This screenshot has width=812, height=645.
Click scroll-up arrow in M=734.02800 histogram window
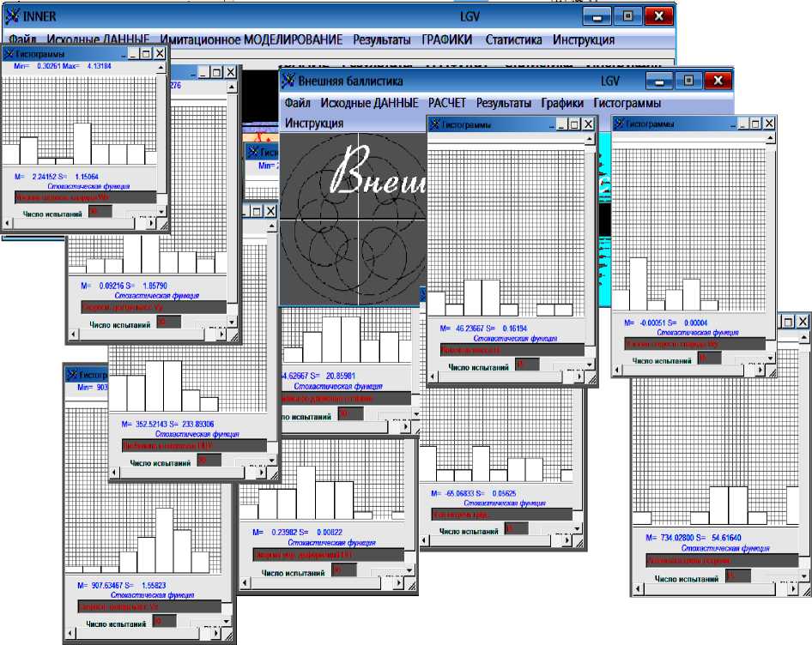[x=803, y=338]
